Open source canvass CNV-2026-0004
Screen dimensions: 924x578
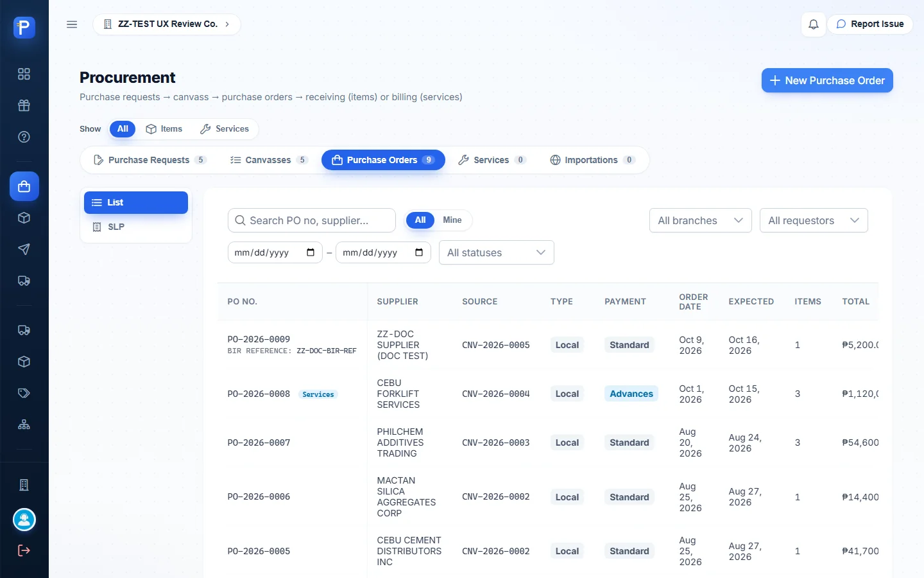(x=496, y=394)
